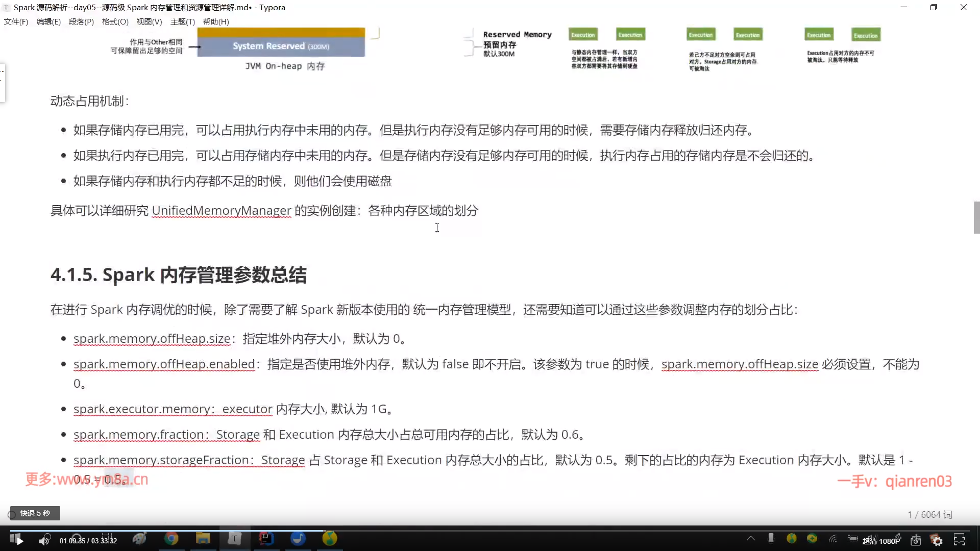Enter fullscreen via player corner icon
This screenshot has height=551, width=980.
click(960, 540)
